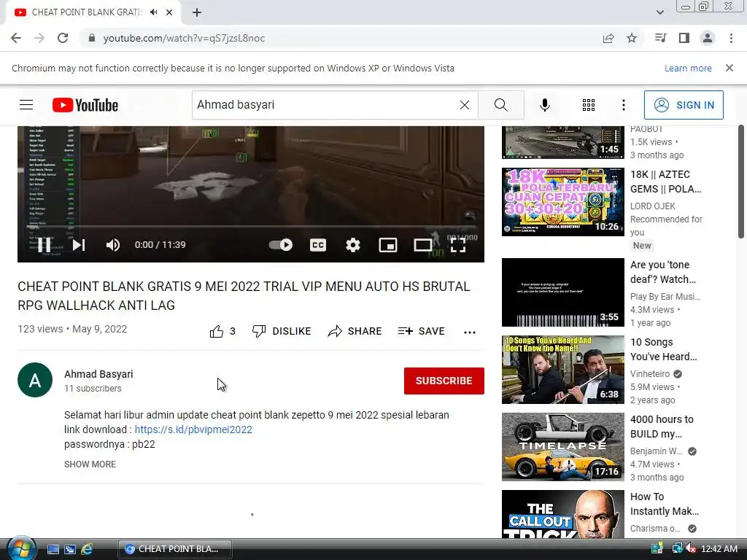Screen dimensions: 747x560
Task: Clear the search query
Action: coord(465,105)
